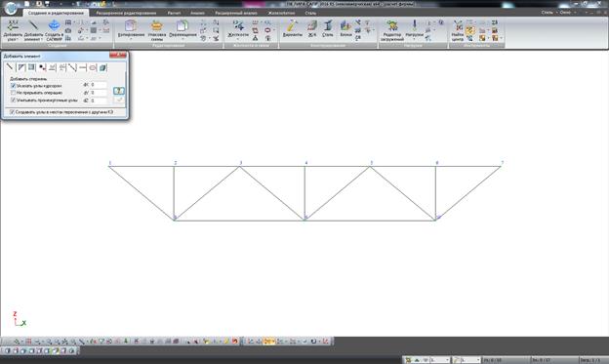
Task: Toggle the Указать узлы курсором checkbox
Action: (x=14, y=86)
